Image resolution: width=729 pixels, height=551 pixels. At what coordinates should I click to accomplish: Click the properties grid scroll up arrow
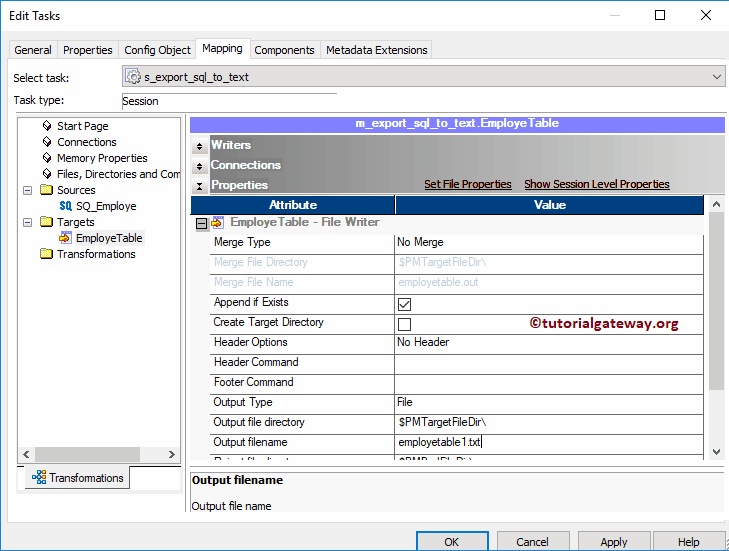pyautogui.click(x=716, y=204)
